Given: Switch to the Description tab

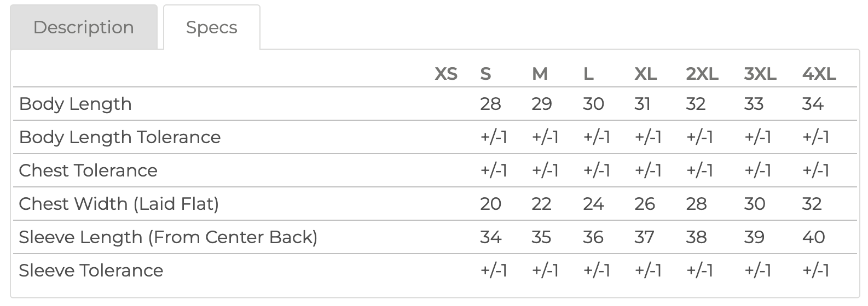Looking at the screenshot, I should point(84,27).
